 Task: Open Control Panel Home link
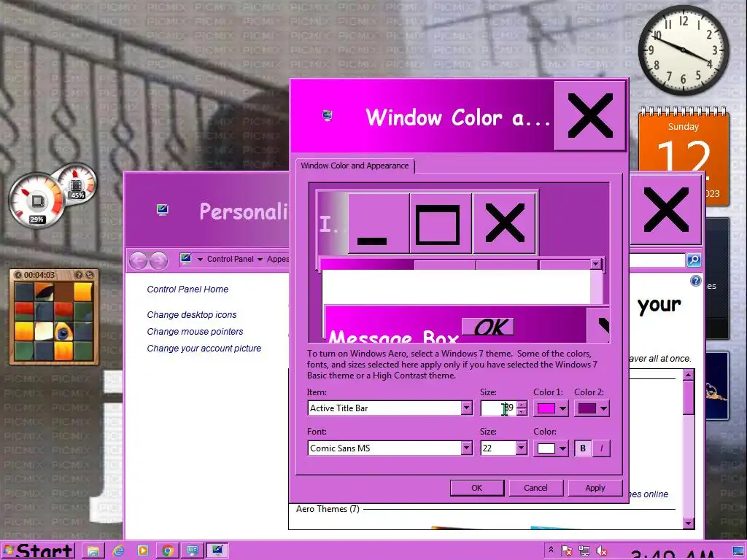(x=187, y=289)
